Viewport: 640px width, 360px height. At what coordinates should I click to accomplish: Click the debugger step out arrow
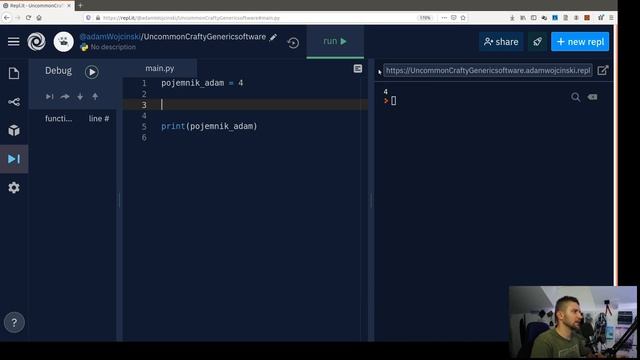pos(95,97)
